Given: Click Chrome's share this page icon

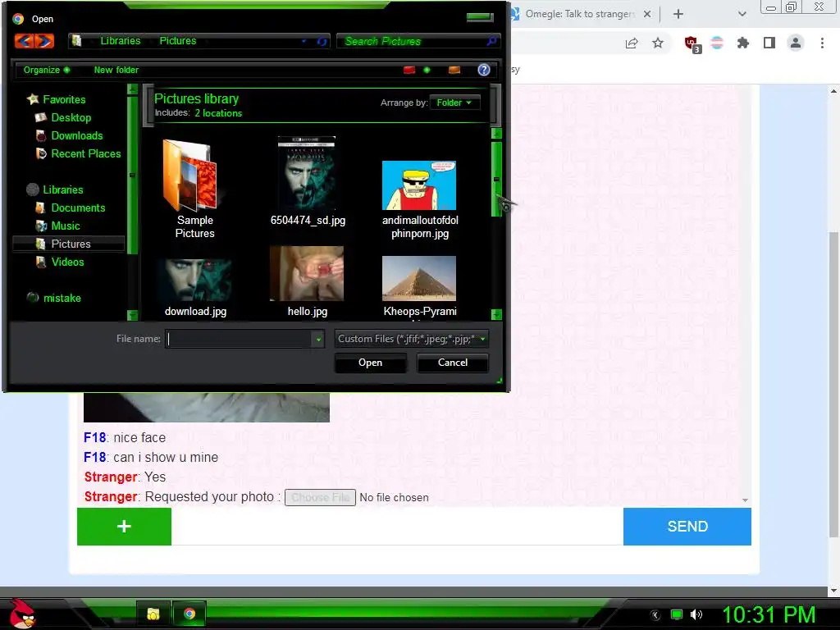Looking at the screenshot, I should pos(632,43).
